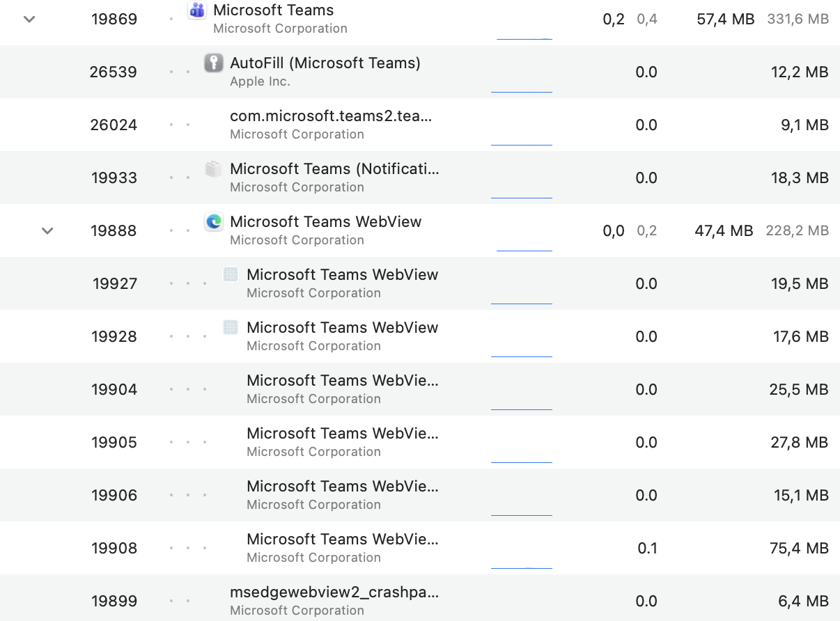This screenshot has width=840, height=621.
Task: Click the 6,4 MB memory value
Action: click(x=804, y=601)
